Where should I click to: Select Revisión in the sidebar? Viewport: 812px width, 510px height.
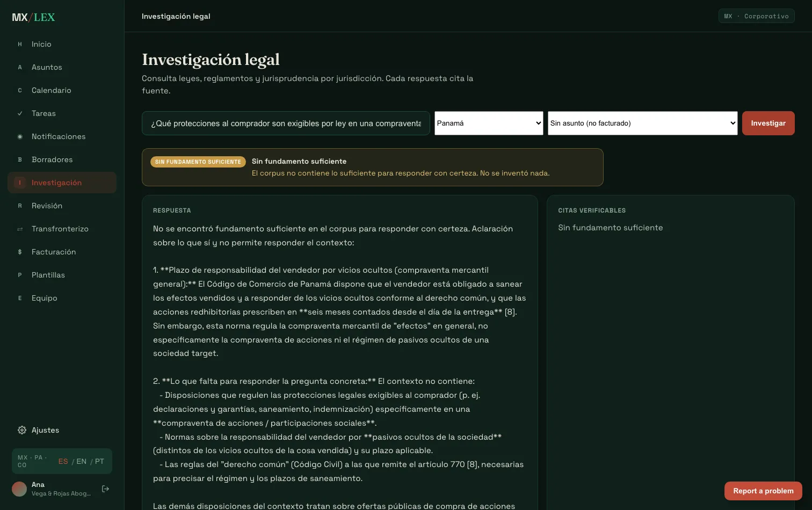pos(62,206)
